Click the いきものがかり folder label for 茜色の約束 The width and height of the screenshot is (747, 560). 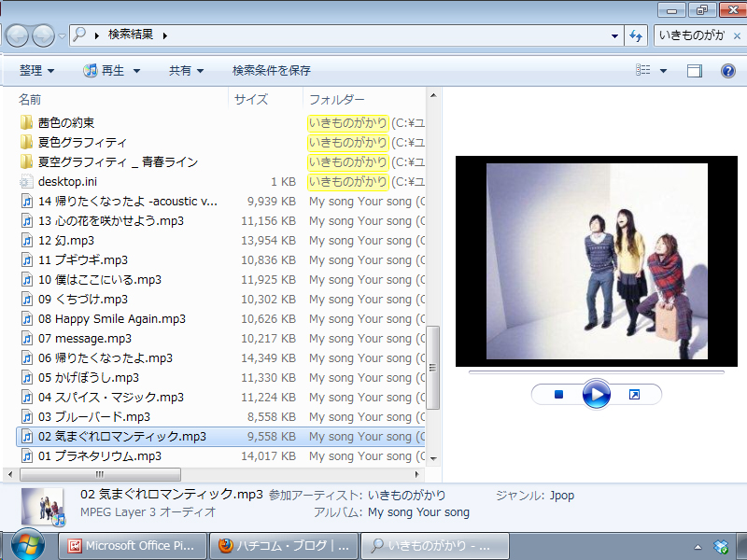pyautogui.click(x=347, y=123)
